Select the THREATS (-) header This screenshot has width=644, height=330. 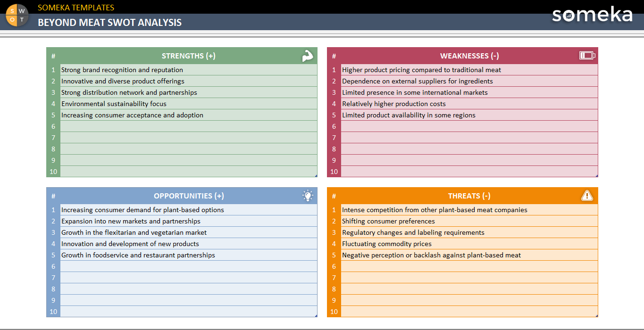tap(469, 196)
